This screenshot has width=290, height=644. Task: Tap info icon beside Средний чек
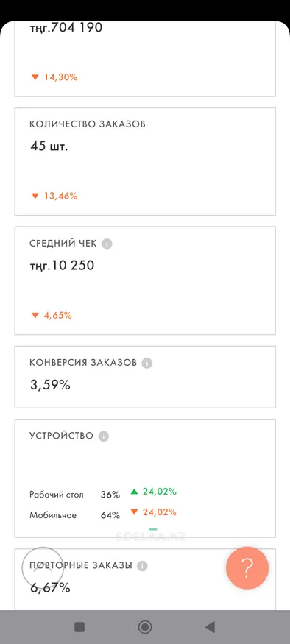pos(107,244)
